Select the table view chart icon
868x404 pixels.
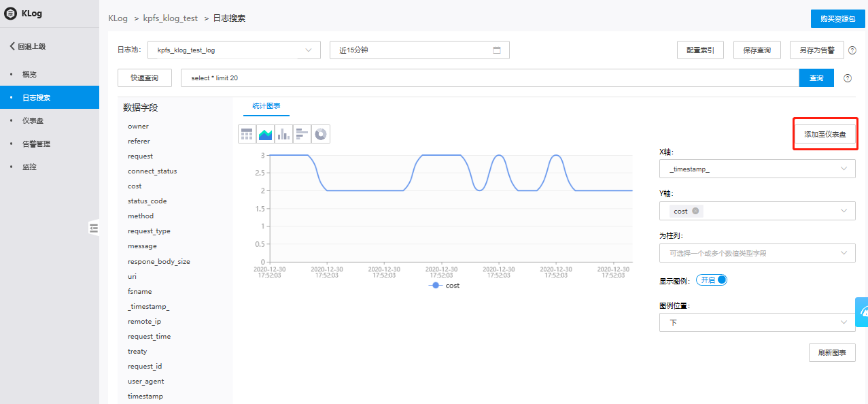pyautogui.click(x=247, y=134)
